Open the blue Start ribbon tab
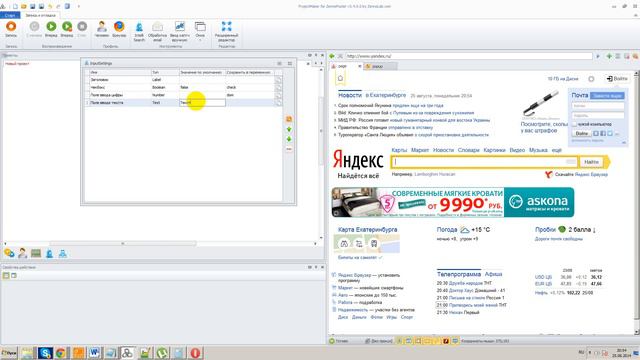This screenshot has height=360, width=640. 10,15
